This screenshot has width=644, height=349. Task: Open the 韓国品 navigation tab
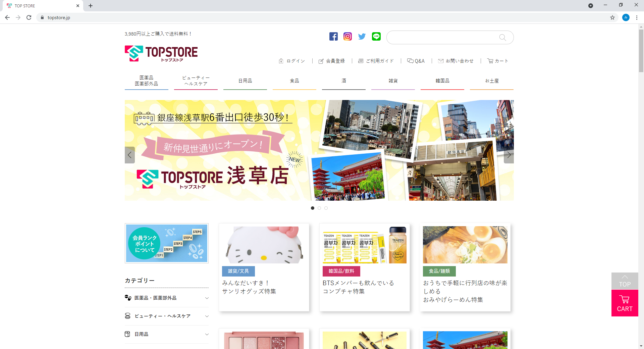click(442, 81)
